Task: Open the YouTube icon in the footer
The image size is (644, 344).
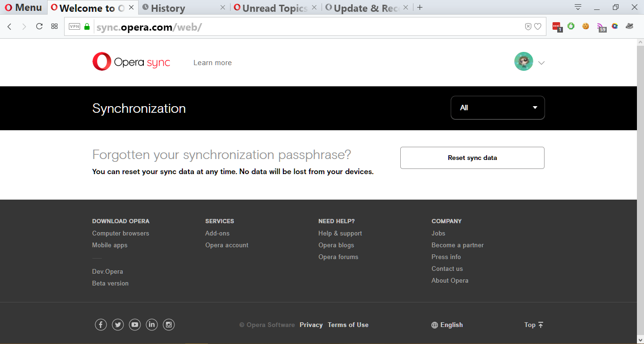Action: (x=134, y=325)
